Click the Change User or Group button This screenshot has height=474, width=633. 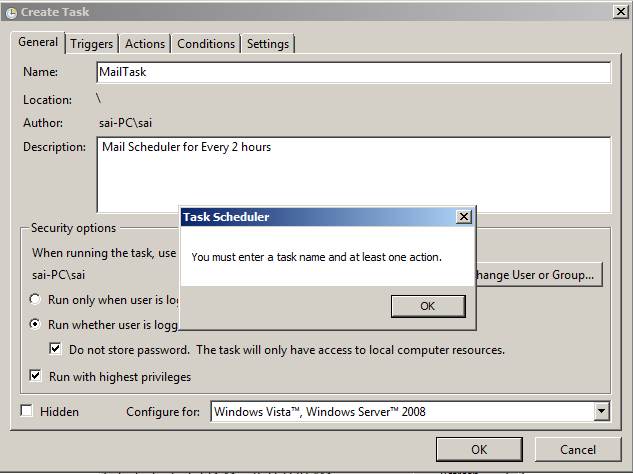(539, 275)
